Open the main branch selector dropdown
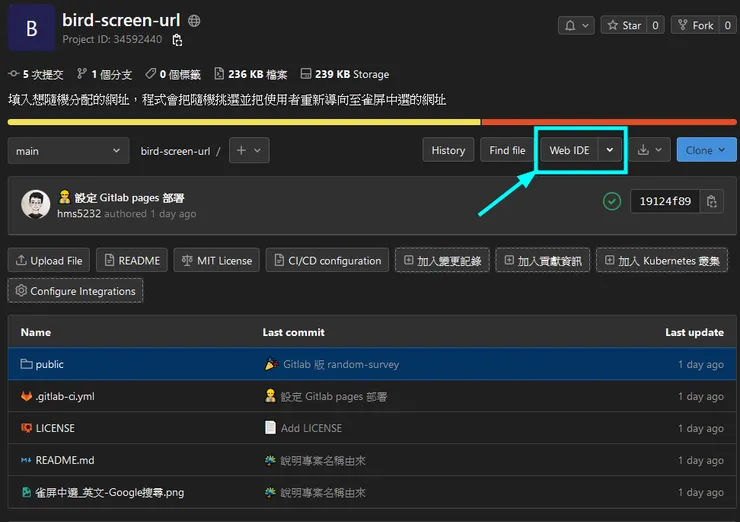This screenshot has height=522, width=740. coord(68,151)
